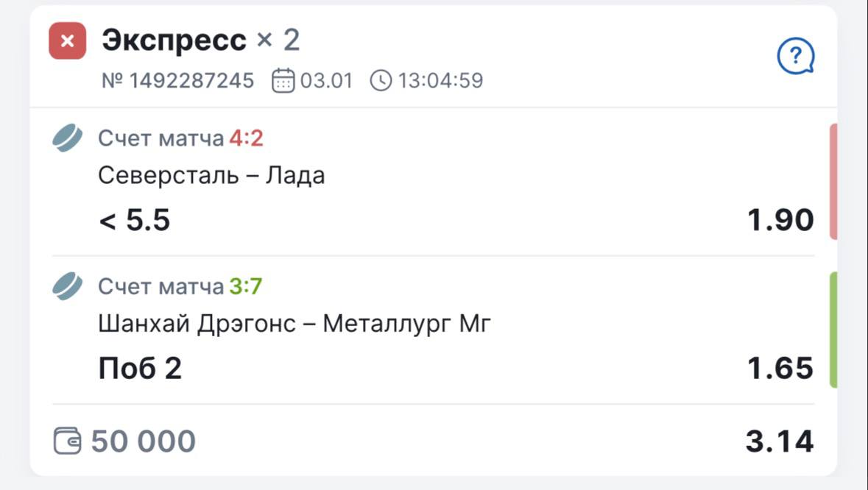Click the green 3:7 match score
The width and height of the screenshot is (868, 490).
(x=245, y=286)
